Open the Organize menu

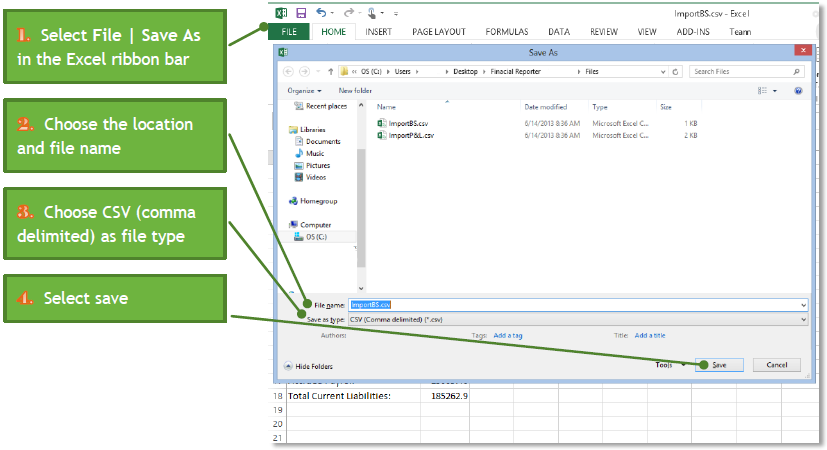coord(304,90)
